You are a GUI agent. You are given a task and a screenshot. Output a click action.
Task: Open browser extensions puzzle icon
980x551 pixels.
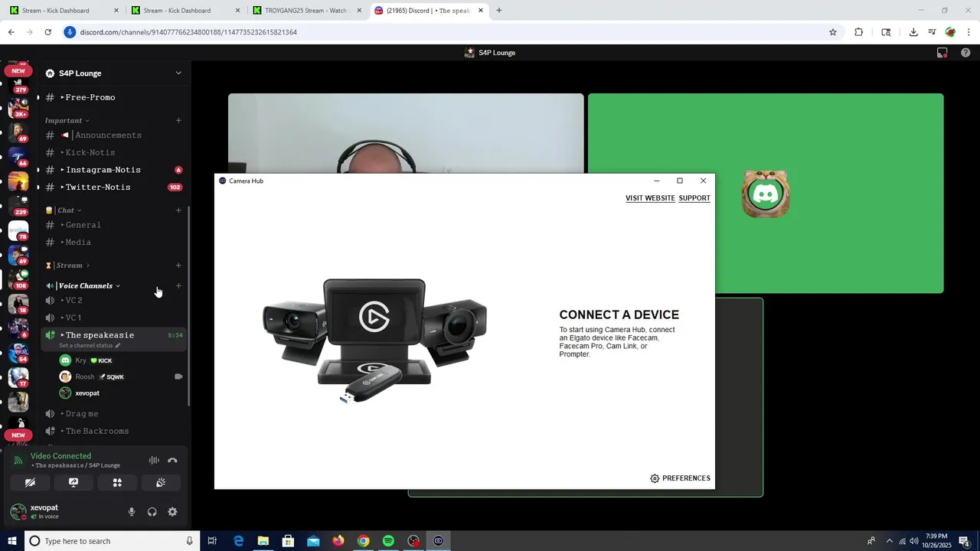click(859, 32)
